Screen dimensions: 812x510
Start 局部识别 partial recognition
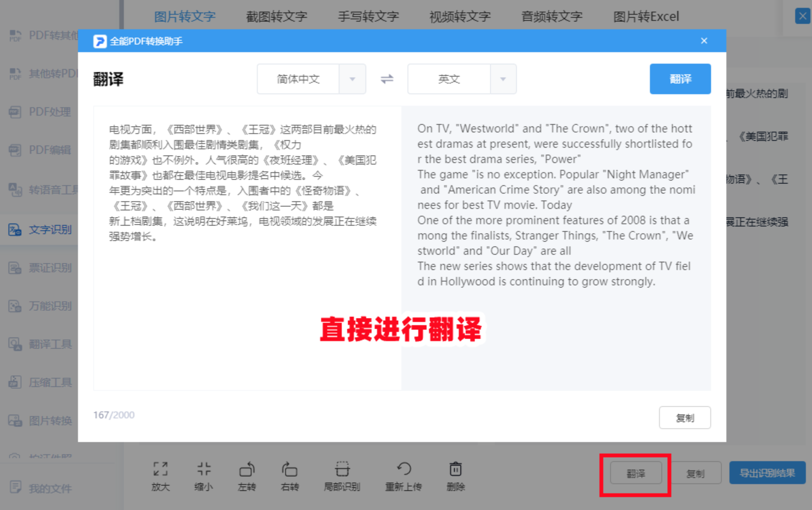[x=342, y=476]
